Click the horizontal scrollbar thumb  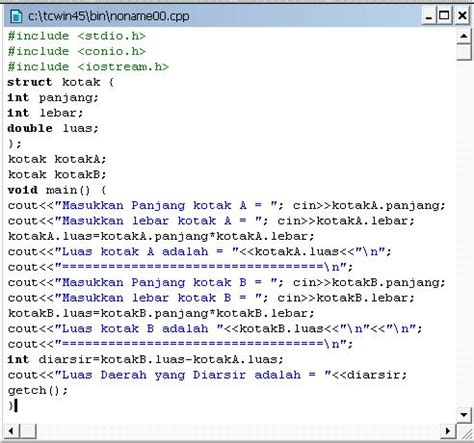28,431
